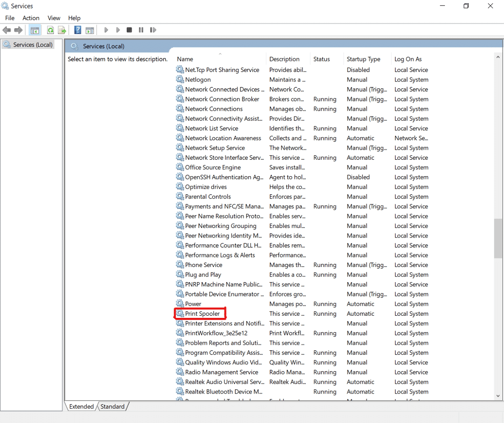Viewport: 504px width, 423px height.
Task: Click the Help question mark icon
Action: (x=78, y=29)
